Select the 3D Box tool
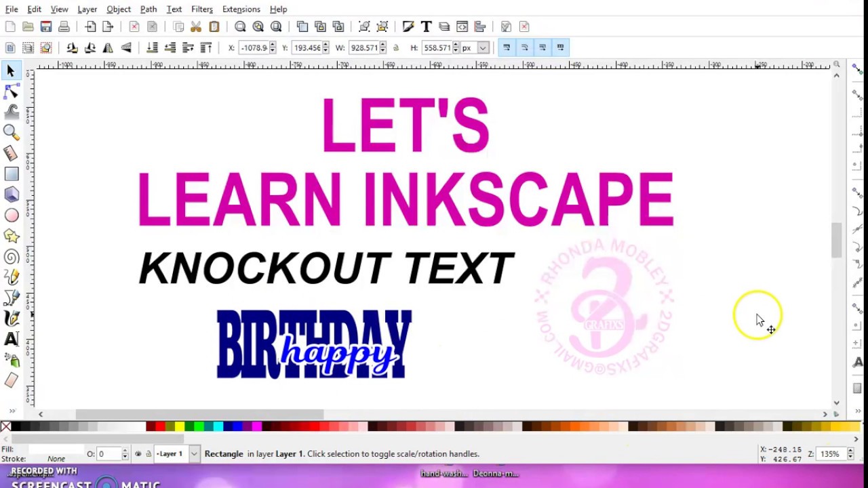The image size is (868, 488). pyautogui.click(x=11, y=195)
